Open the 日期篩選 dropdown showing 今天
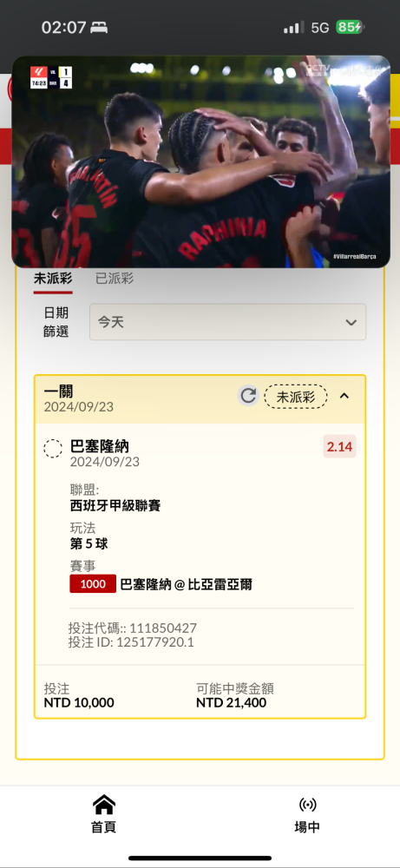The height and width of the screenshot is (868, 400). (228, 322)
